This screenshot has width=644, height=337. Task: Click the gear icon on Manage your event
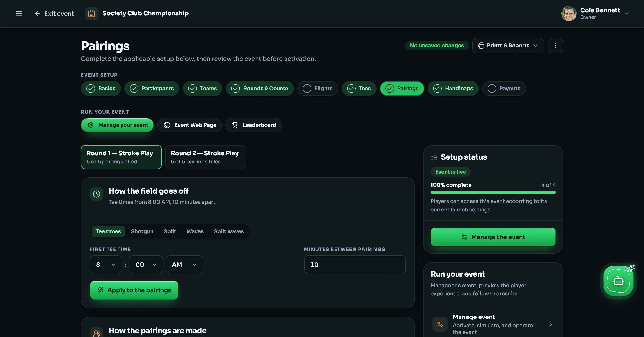91,125
